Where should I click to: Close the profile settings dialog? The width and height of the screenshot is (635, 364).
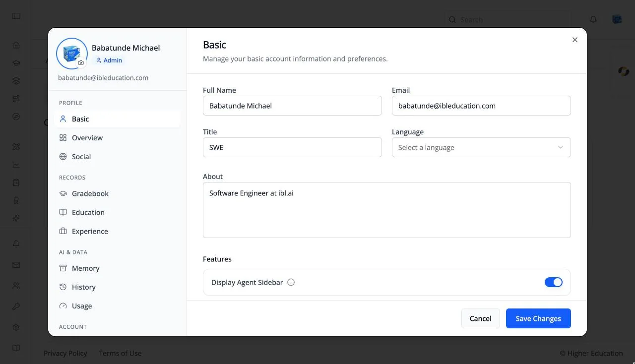[575, 40]
